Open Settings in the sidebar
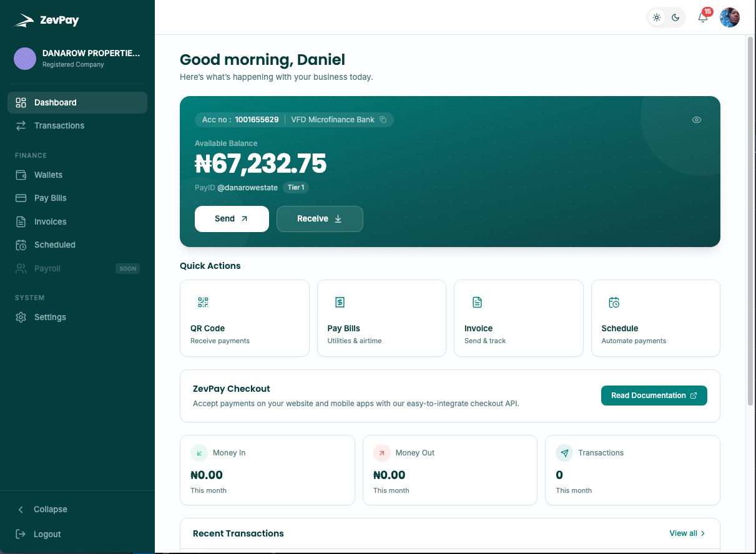Image resolution: width=756 pixels, height=554 pixels. point(77,317)
